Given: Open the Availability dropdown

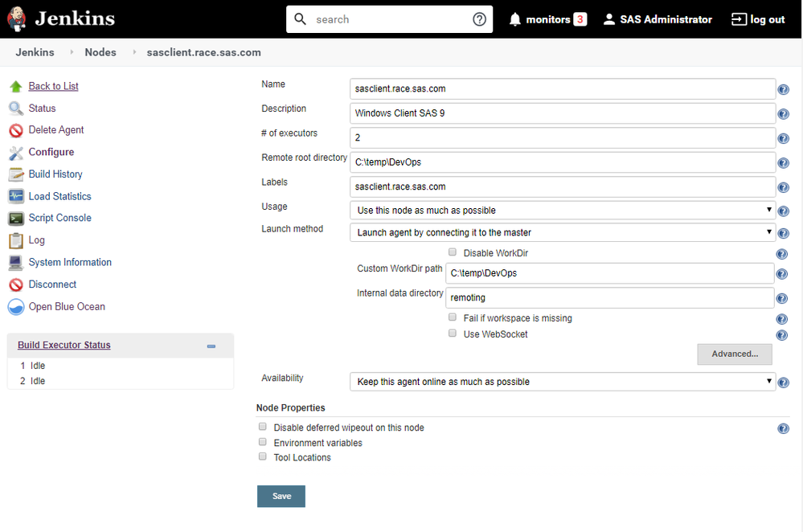Looking at the screenshot, I should [563, 382].
